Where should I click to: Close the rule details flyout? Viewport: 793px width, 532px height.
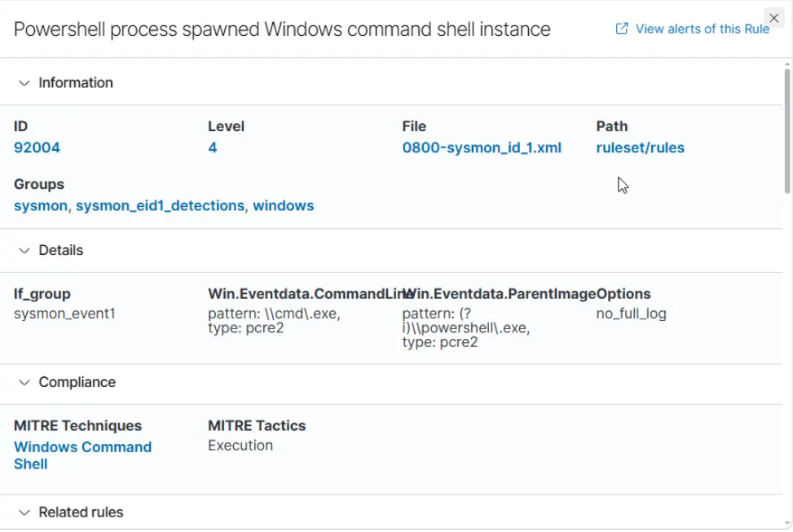coord(773,19)
